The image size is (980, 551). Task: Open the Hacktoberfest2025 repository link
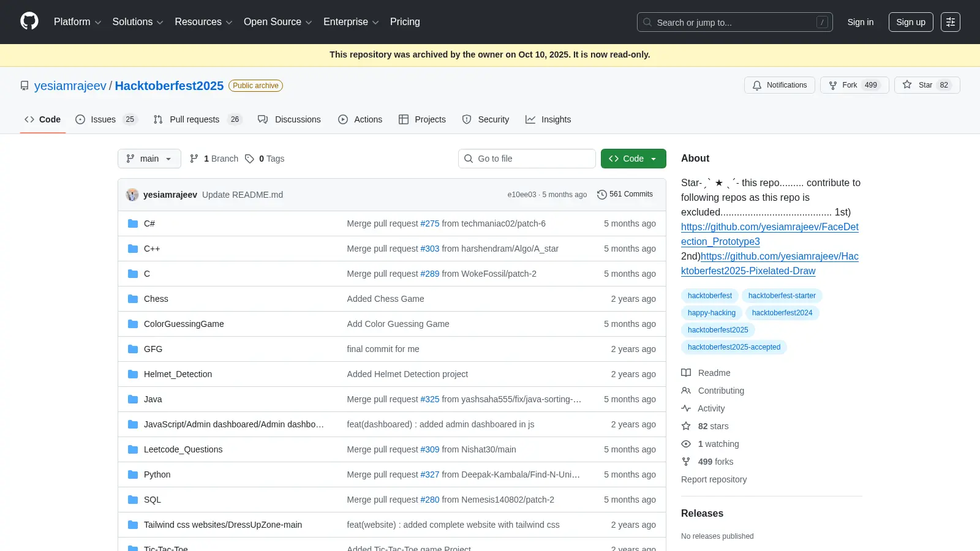[169, 86]
